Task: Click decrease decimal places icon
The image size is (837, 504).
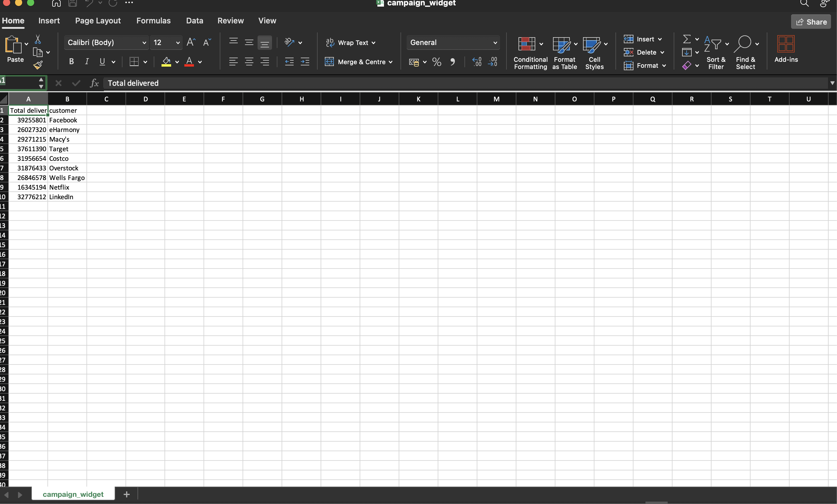Action: (493, 62)
